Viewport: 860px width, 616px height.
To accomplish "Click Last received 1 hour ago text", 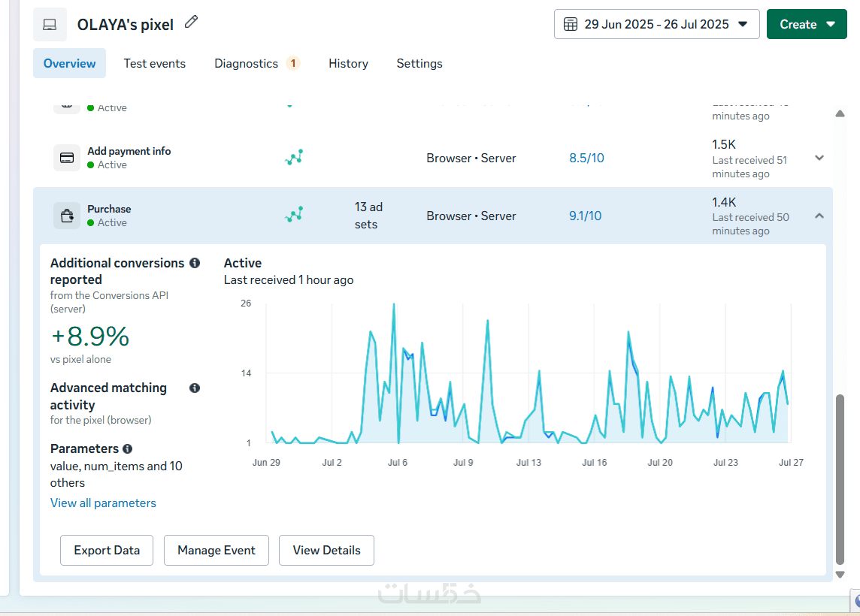I will click(x=289, y=280).
